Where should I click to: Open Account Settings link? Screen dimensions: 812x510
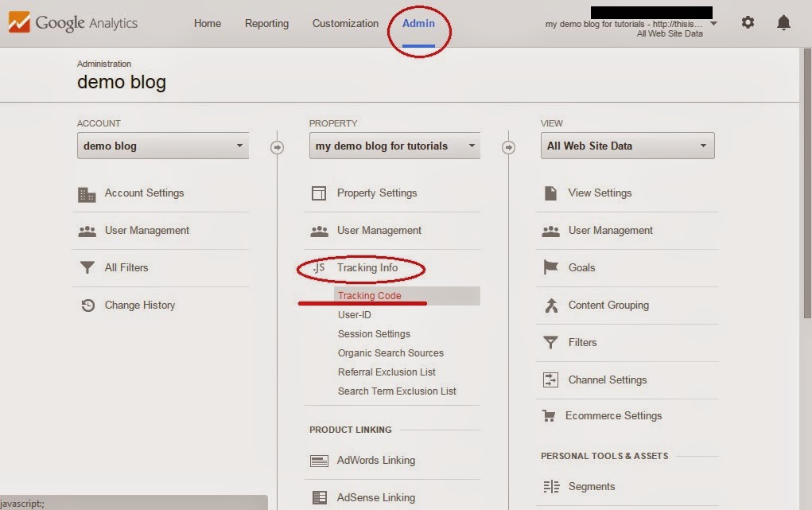tap(145, 193)
